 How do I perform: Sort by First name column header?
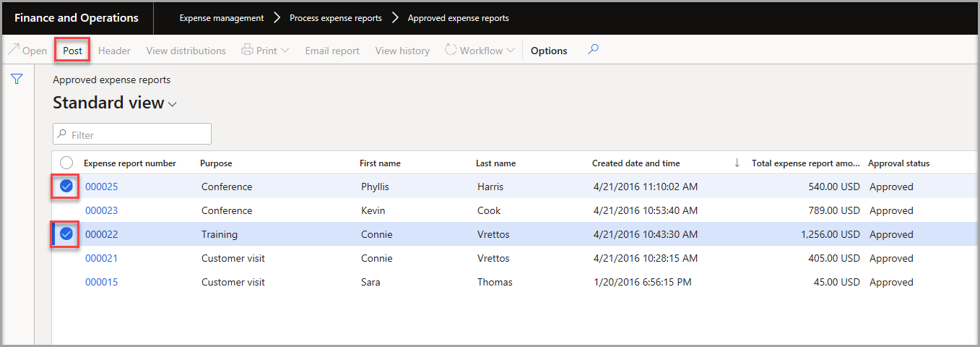pyautogui.click(x=380, y=163)
